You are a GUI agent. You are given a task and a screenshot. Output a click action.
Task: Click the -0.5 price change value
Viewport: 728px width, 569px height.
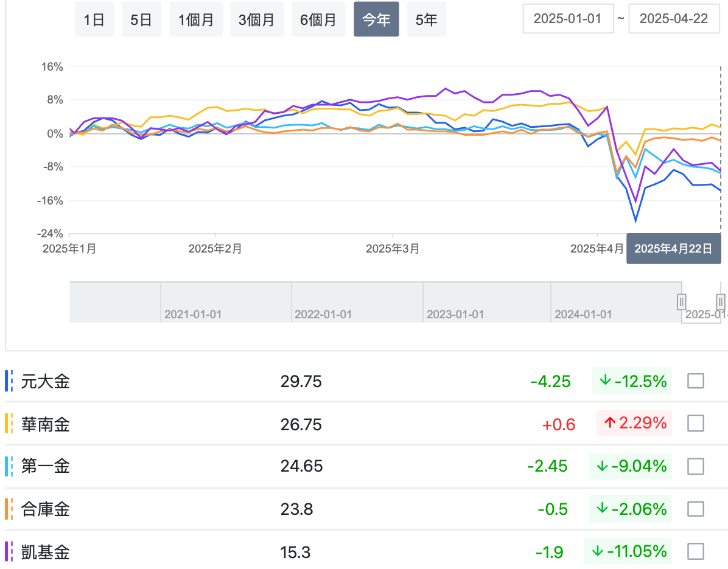pyautogui.click(x=553, y=509)
